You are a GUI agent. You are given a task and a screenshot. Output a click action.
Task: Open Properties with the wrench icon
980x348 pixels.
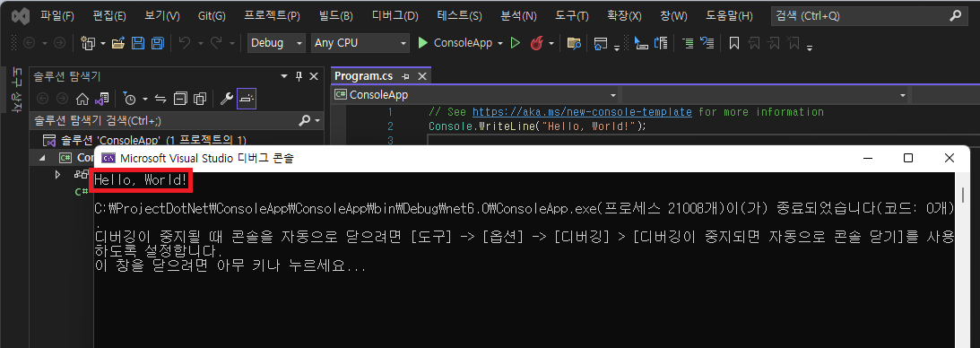point(227,99)
